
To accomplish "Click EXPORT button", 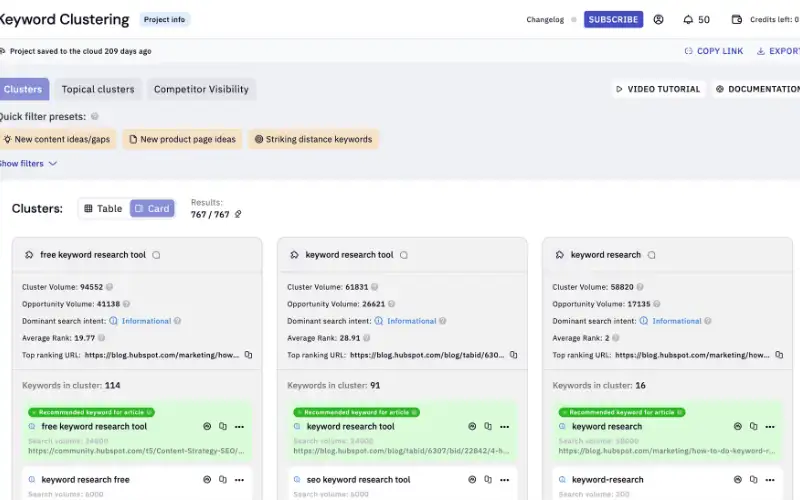I will (x=778, y=51).
